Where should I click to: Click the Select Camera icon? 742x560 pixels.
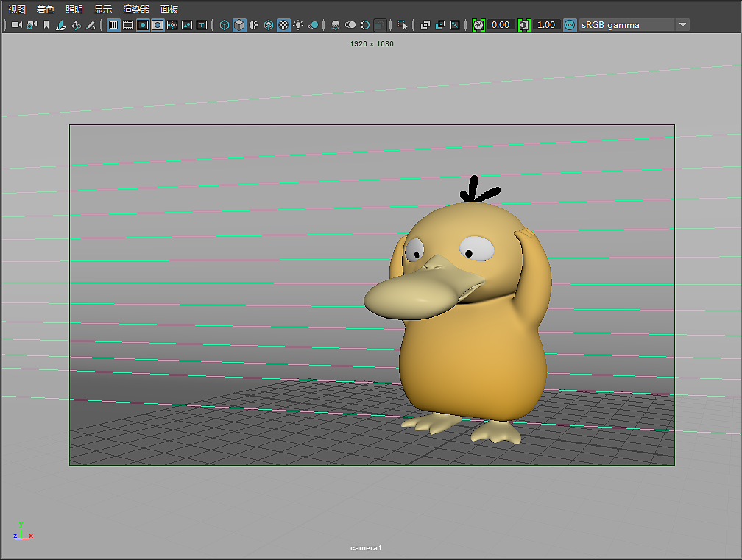coord(16,25)
